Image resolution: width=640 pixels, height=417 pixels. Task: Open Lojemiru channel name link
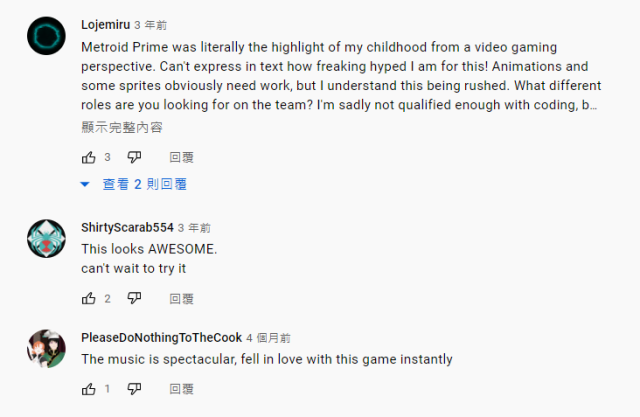(105, 25)
